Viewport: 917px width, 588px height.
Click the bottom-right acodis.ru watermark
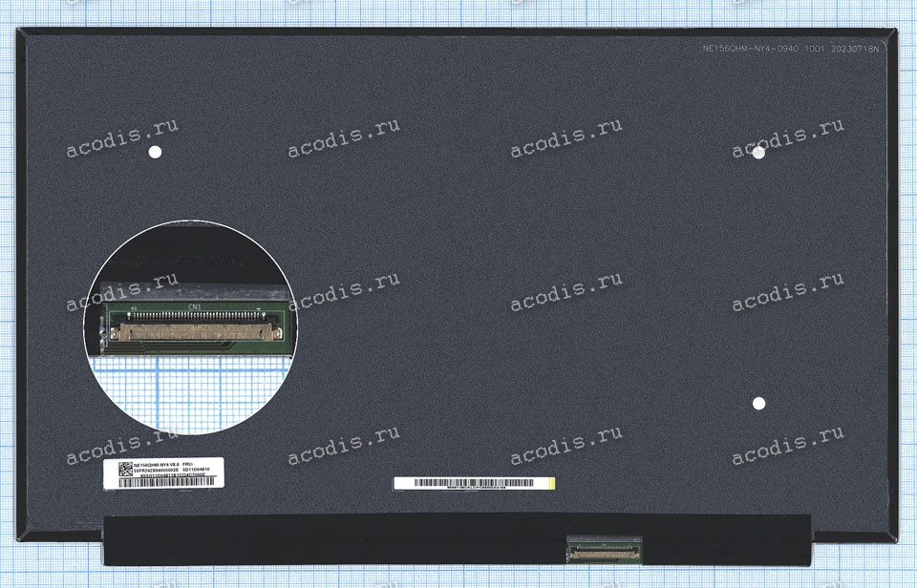coord(788,447)
